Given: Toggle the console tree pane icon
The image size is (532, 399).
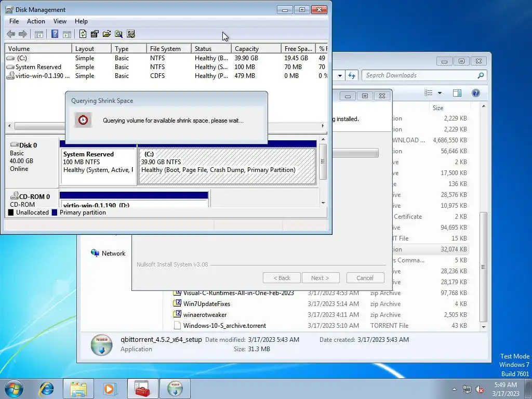Looking at the screenshot, I should point(39,34).
